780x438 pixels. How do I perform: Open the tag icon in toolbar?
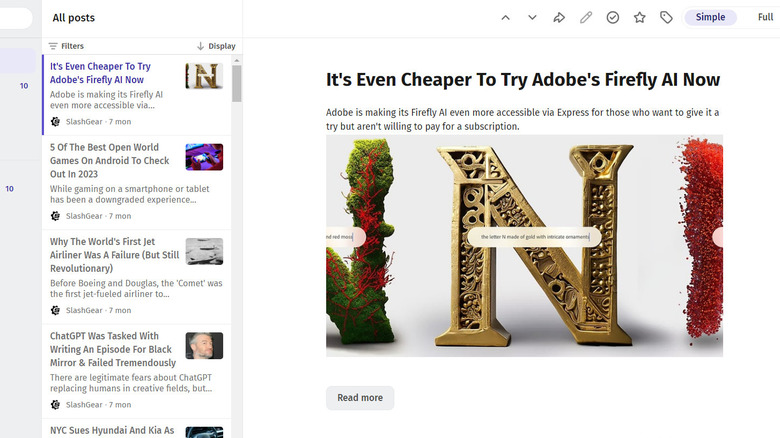(x=666, y=18)
